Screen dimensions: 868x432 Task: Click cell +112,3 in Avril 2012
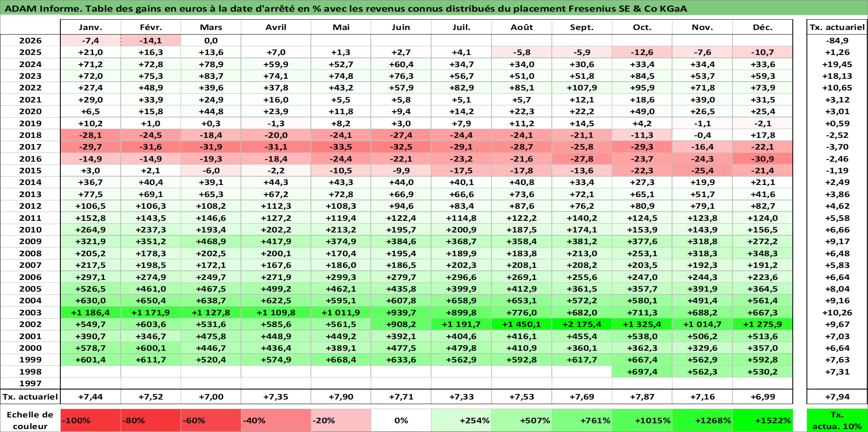click(x=276, y=206)
